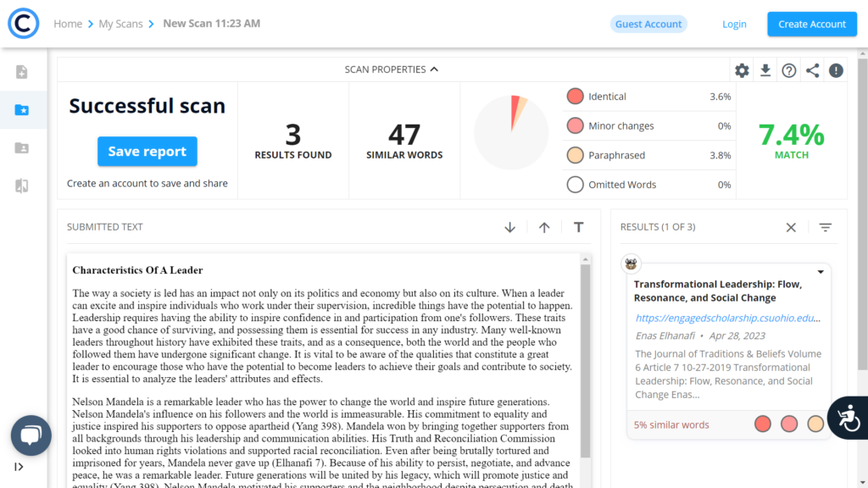Toggle Omitted Words highlighting
The image size is (868, 488).
(576, 185)
